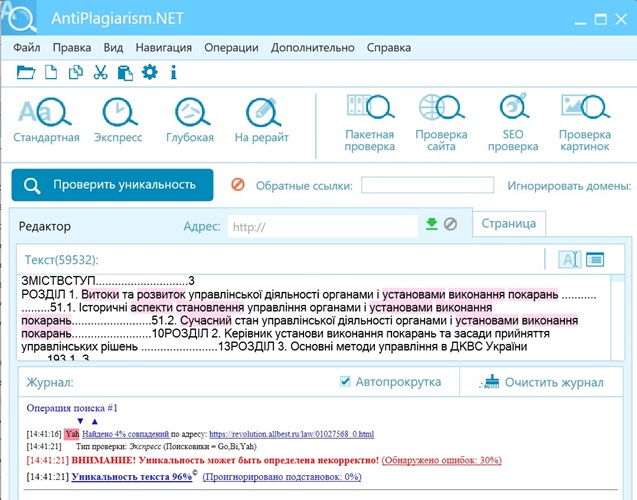
Task: Open the Дополнительно menu
Action: point(312,48)
